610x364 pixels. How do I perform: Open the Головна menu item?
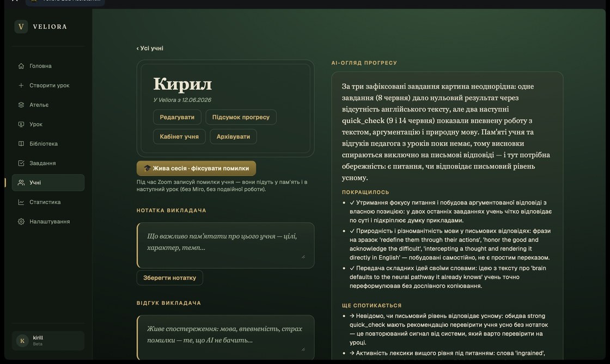pos(48,66)
